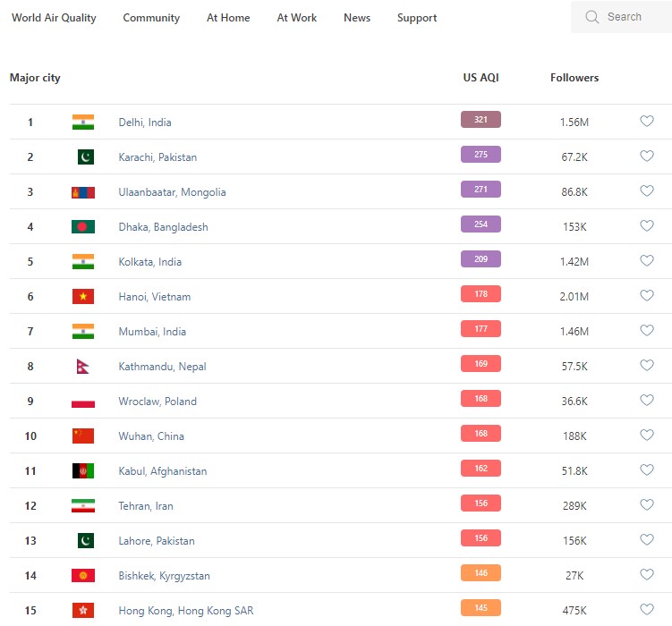
Task: Favorite Delhi with the heart icon
Action: (647, 122)
